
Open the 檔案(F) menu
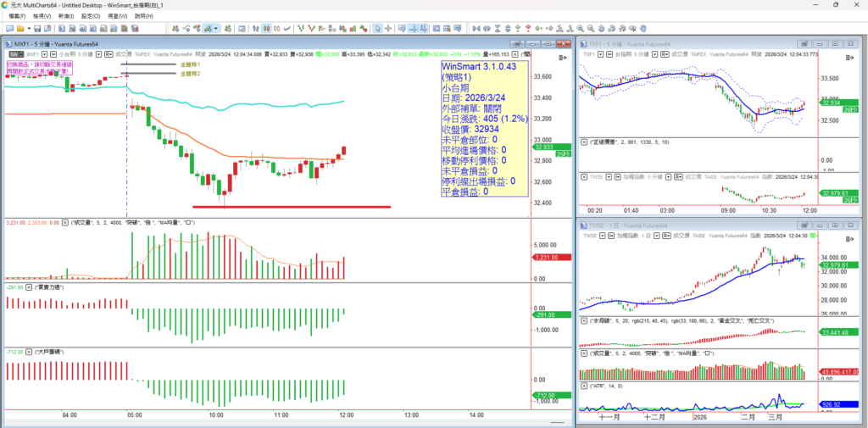(x=18, y=16)
